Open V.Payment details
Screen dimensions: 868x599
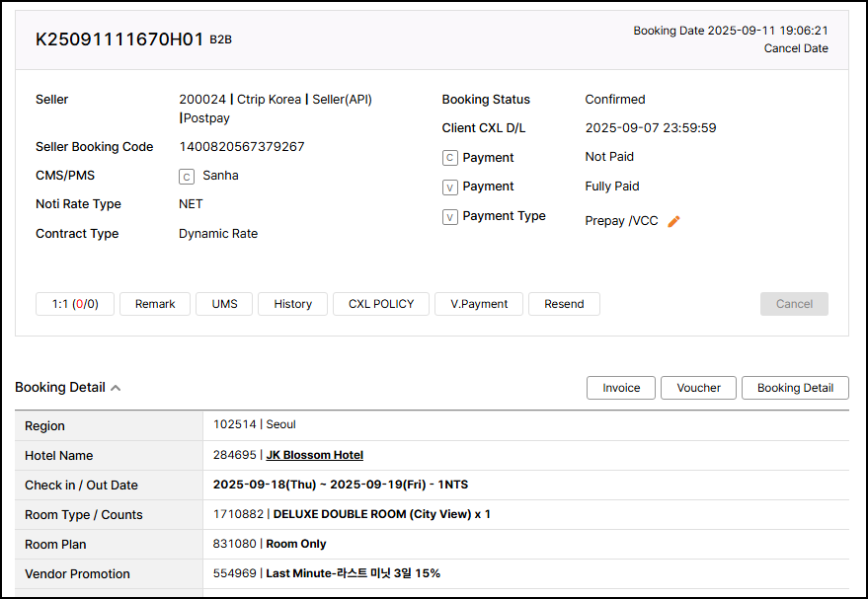tap(479, 304)
